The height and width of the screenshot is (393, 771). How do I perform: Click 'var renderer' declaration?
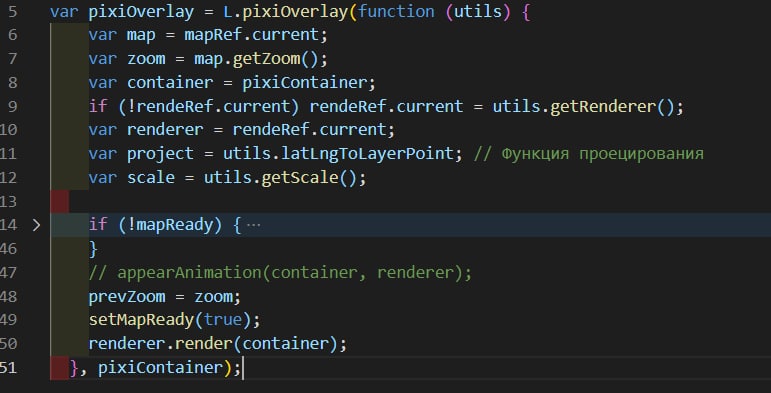coord(146,130)
